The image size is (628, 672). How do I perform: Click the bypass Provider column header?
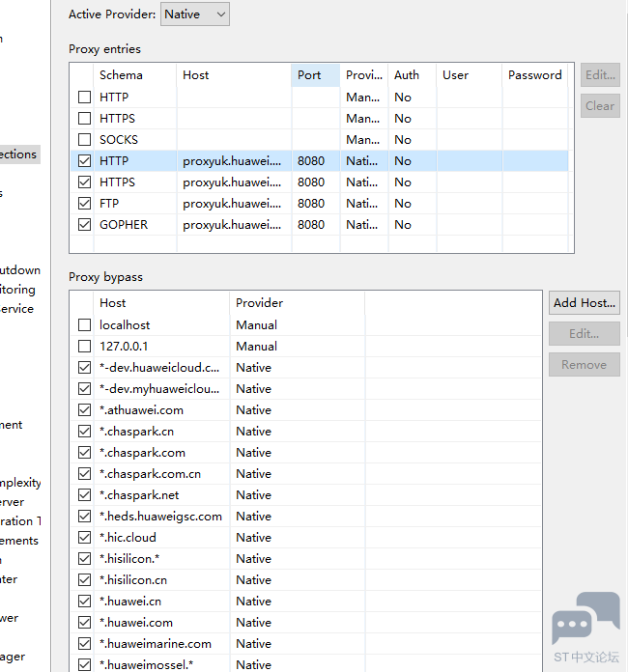click(x=297, y=303)
